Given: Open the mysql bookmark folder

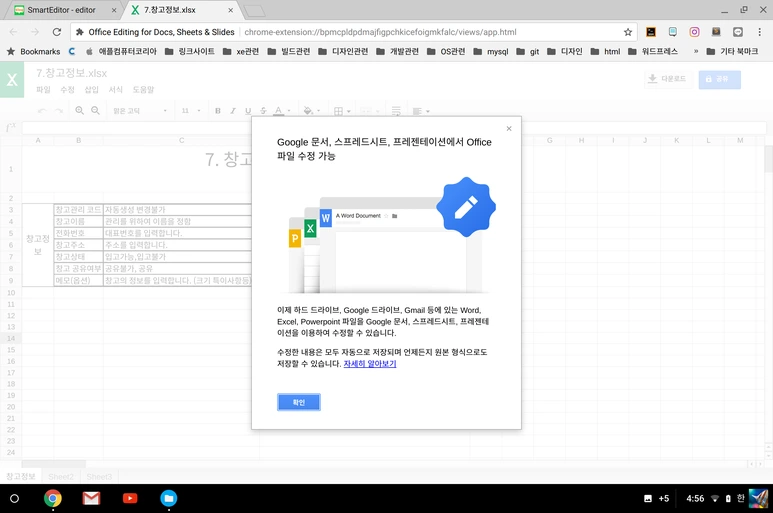Looking at the screenshot, I should [491, 51].
